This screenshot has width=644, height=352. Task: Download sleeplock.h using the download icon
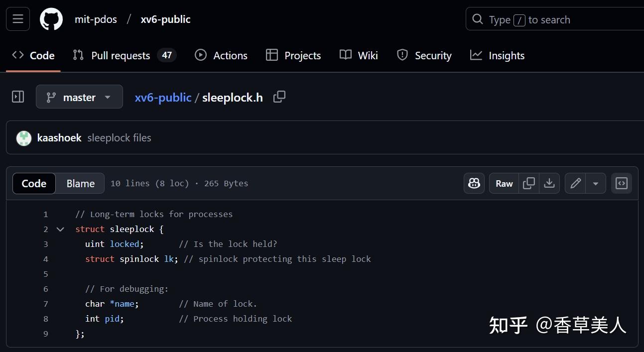549,183
